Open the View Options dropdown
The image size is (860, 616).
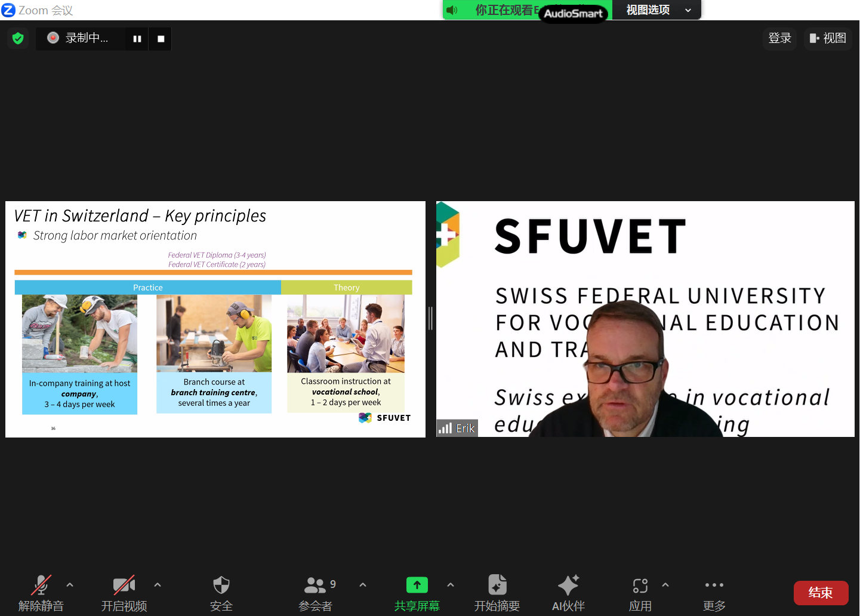click(656, 10)
